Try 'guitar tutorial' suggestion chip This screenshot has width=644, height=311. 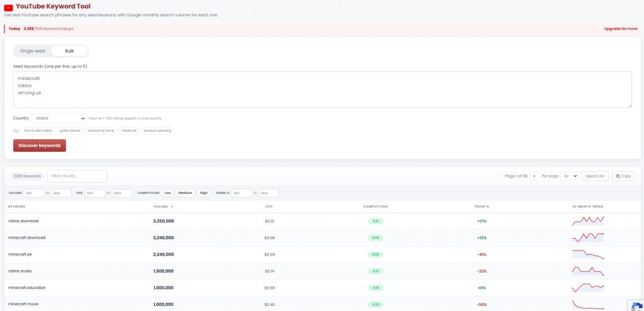pos(70,130)
